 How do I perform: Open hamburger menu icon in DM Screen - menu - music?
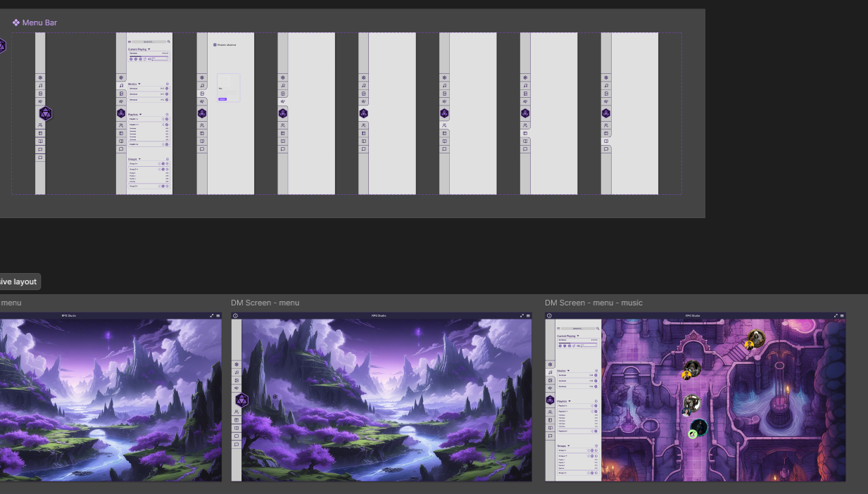(843, 316)
